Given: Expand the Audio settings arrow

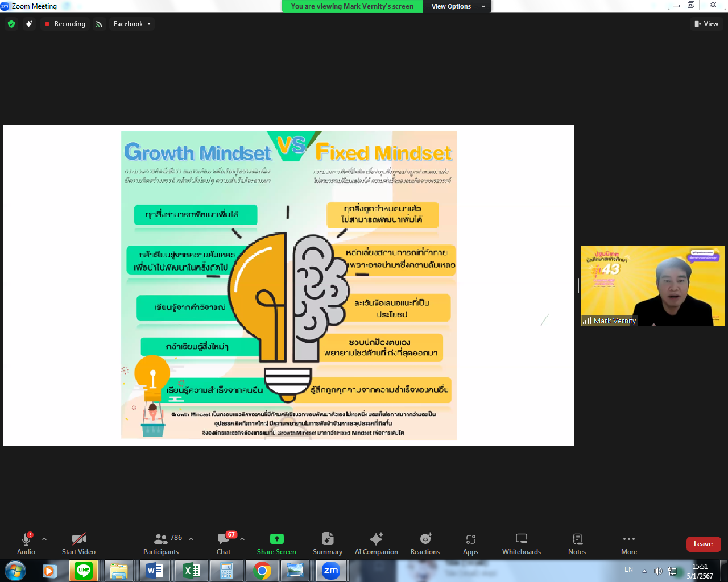Looking at the screenshot, I should 44,539.
